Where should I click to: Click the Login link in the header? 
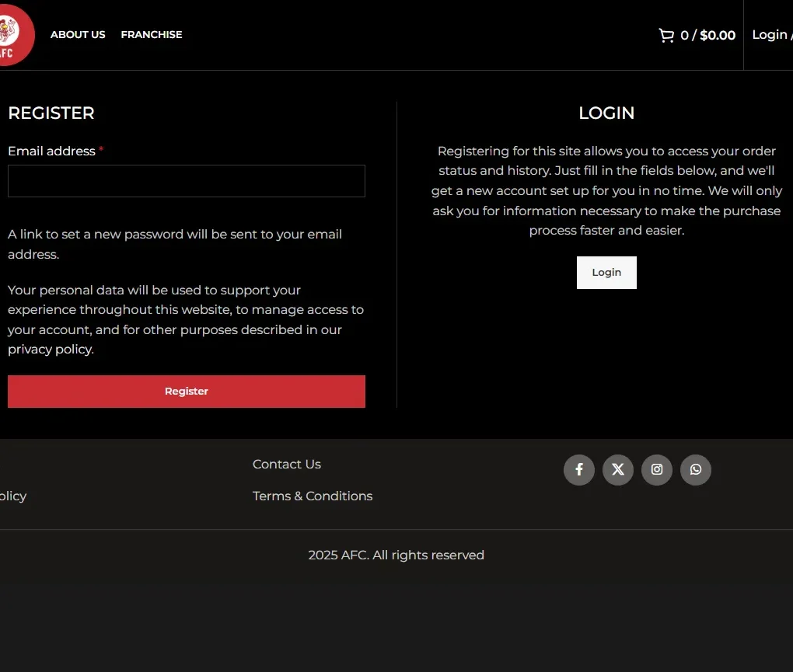(x=770, y=35)
